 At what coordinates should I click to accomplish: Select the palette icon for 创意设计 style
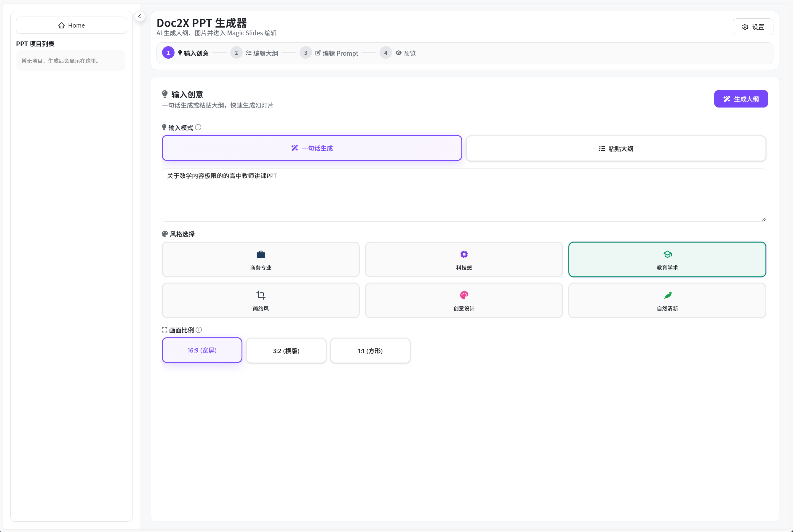[x=464, y=295]
